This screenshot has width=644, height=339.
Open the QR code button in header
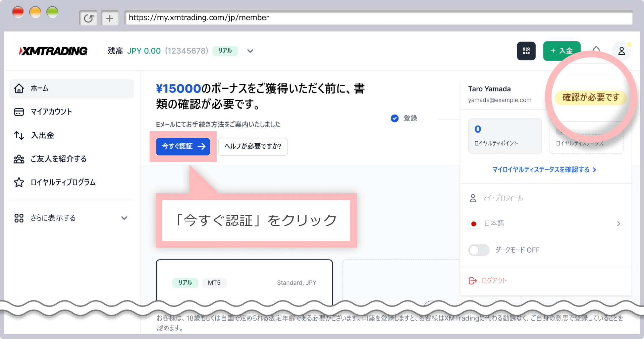coord(526,51)
